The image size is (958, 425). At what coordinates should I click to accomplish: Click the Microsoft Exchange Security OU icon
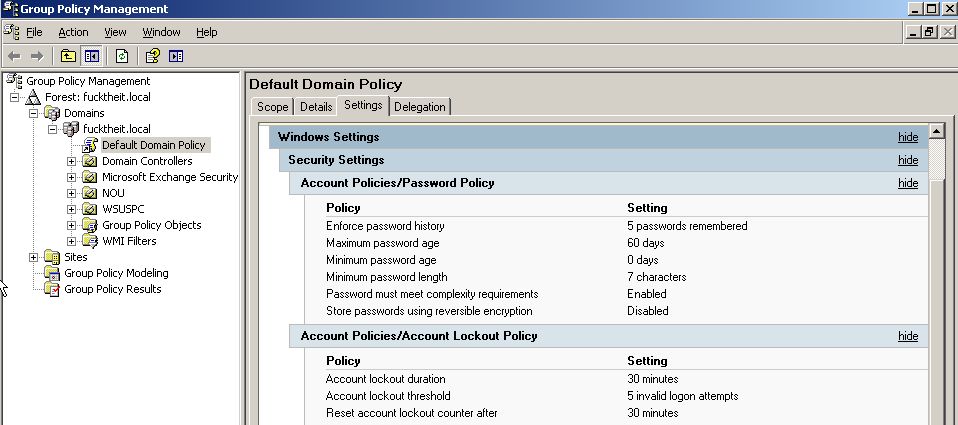(90, 177)
